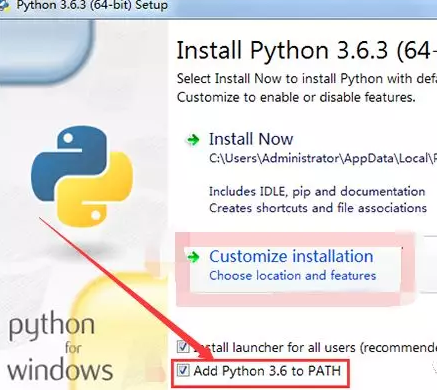Viewport: 437px width, 390px height.
Task: Click the Install Python 3.6.3 heading
Action: [x=306, y=51]
